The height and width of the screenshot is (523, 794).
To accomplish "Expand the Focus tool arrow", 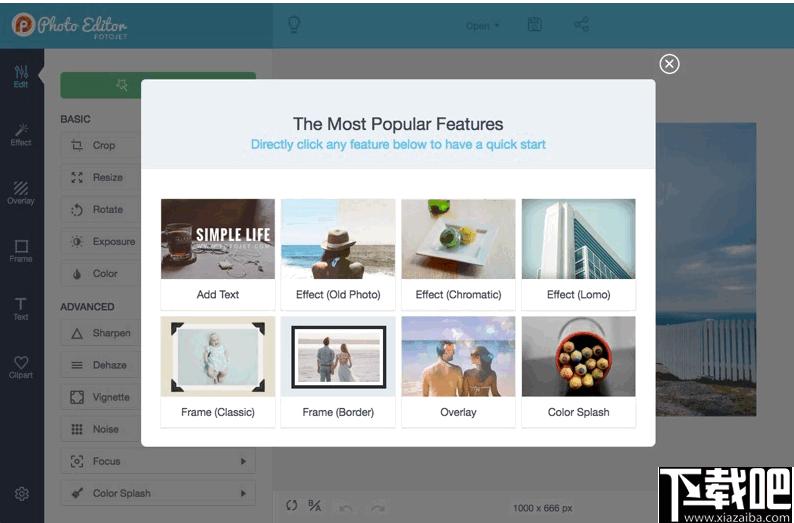I will pos(243,461).
